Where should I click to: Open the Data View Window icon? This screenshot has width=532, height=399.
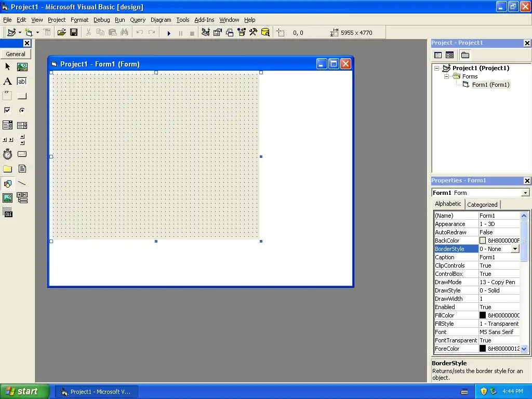[x=265, y=33]
